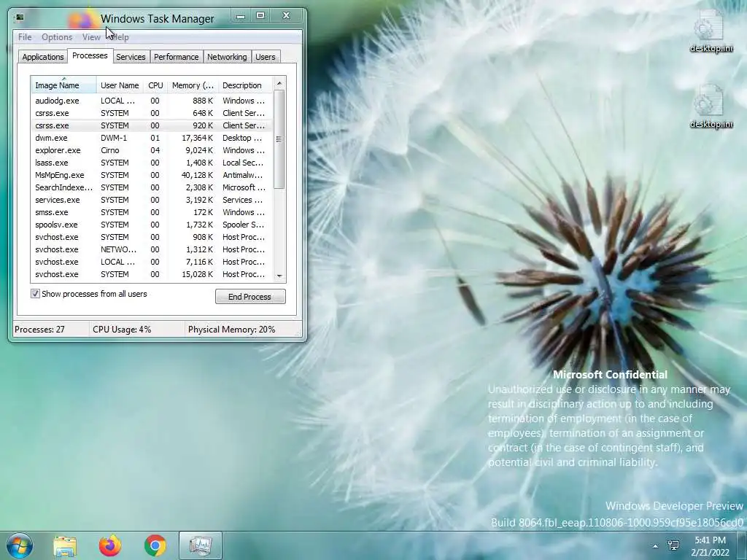Switch to the Performance tab
747x560 pixels.
(177, 57)
